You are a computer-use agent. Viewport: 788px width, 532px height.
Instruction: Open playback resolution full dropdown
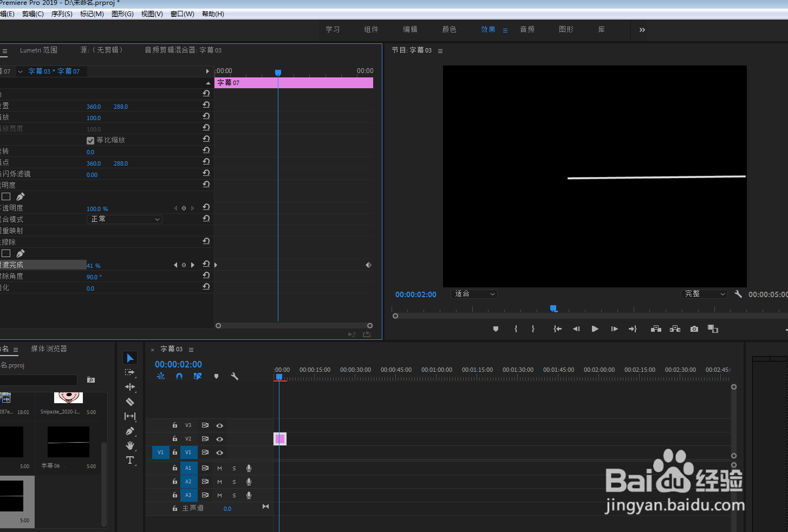click(x=704, y=294)
